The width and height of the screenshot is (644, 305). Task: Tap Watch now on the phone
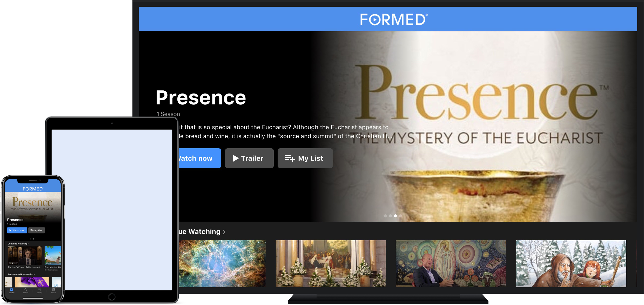17,230
